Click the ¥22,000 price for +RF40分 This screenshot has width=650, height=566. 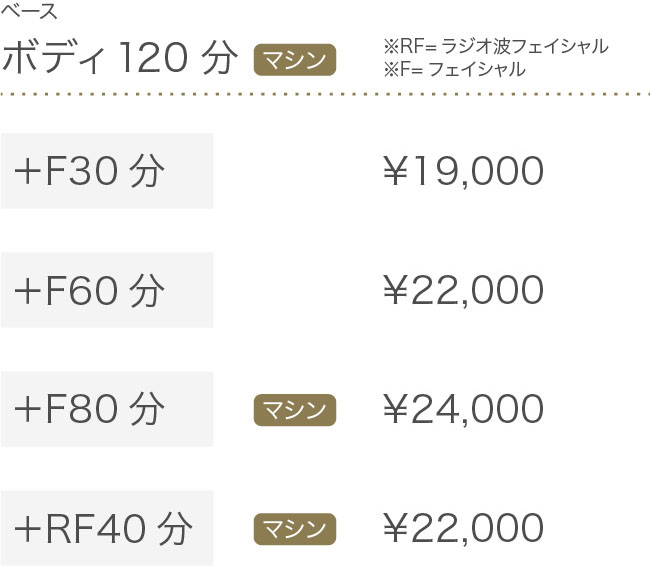(463, 528)
